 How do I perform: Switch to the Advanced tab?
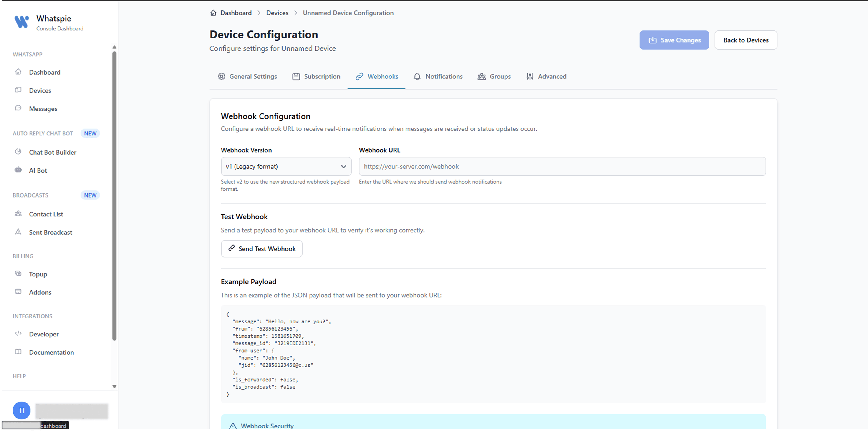coord(546,76)
